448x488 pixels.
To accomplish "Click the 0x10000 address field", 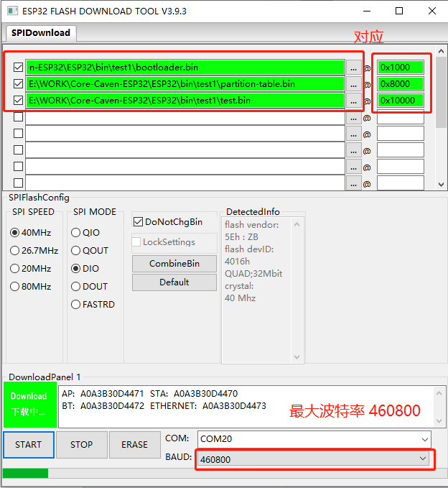I will [401, 101].
